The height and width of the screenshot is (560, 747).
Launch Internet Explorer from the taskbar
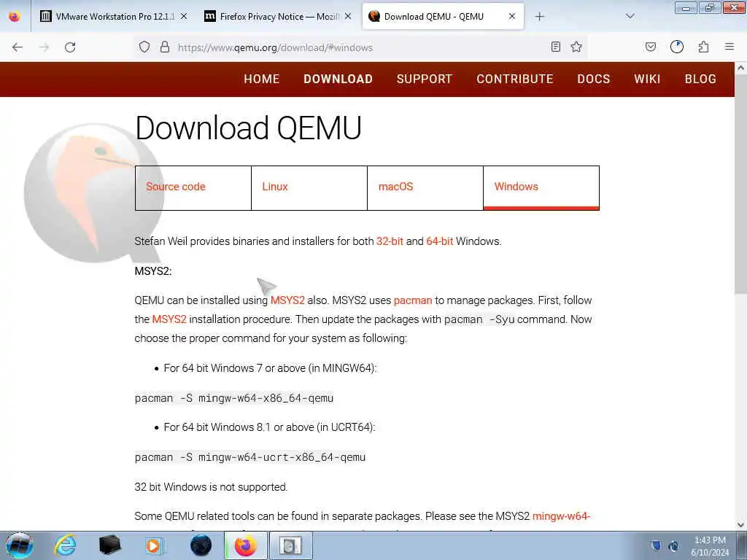pyautogui.click(x=64, y=545)
